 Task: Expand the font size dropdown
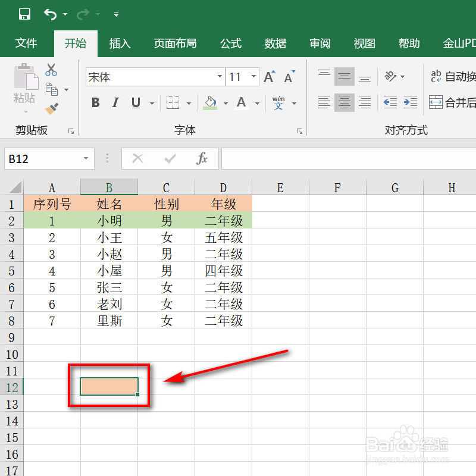(253, 77)
